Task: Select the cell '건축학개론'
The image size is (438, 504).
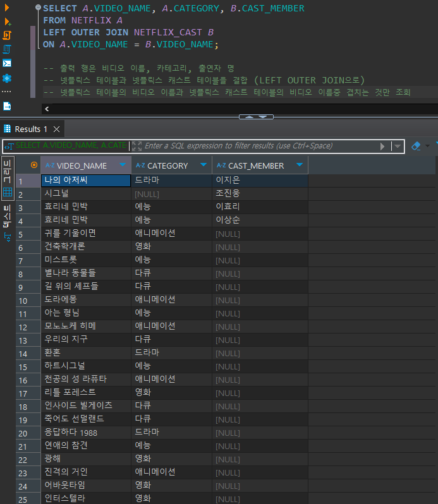Action: 86,247
